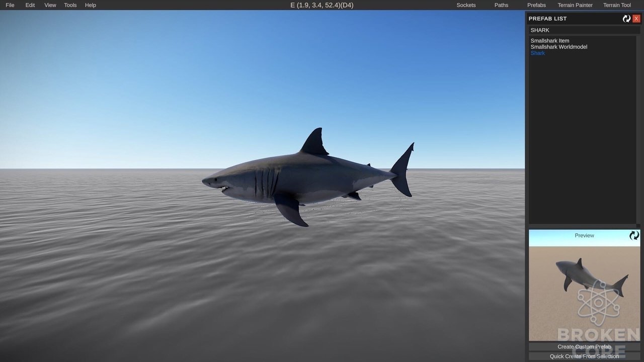Screen dimensions: 644x362
Task: Open the Prefabs tab
Action: click(x=536, y=5)
